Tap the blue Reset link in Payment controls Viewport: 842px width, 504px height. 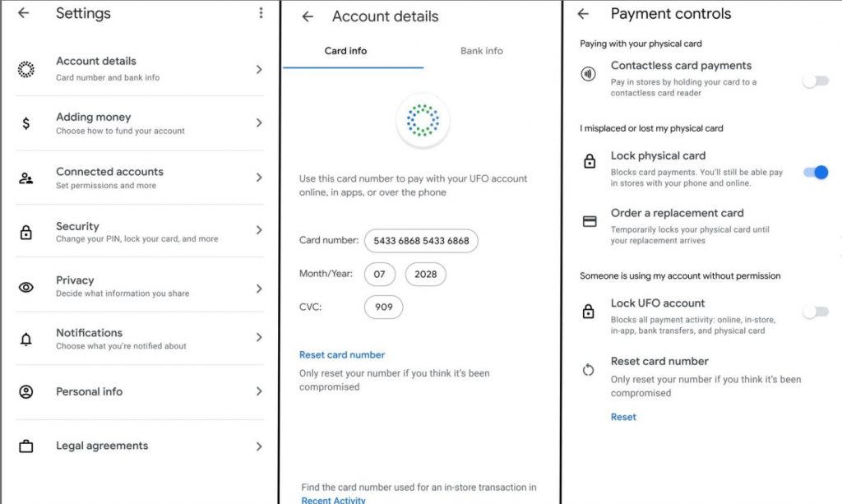[623, 417]
